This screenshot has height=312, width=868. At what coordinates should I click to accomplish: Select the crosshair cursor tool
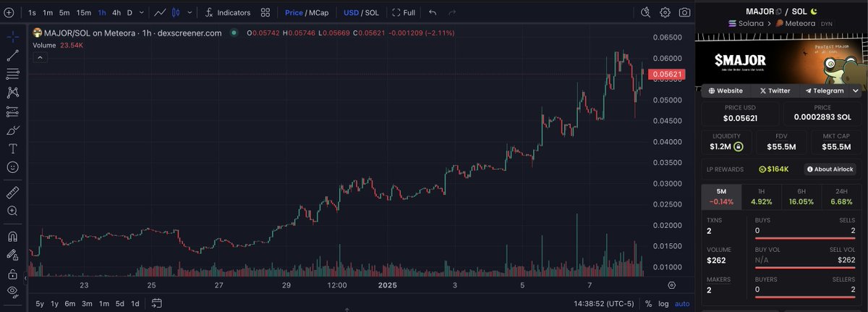[12, 35]
